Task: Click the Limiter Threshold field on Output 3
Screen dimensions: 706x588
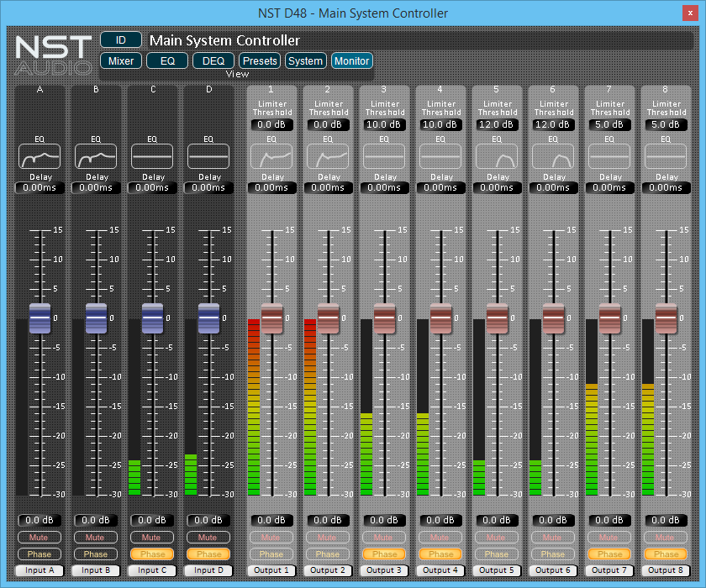Action: click(x=384, y=124)
